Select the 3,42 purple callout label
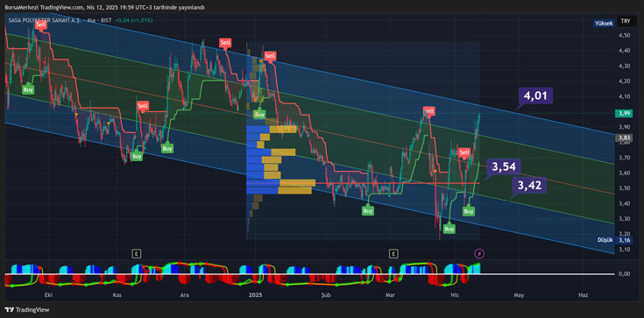Viewport: 644px width, 318px height. (x=529, y=186)
